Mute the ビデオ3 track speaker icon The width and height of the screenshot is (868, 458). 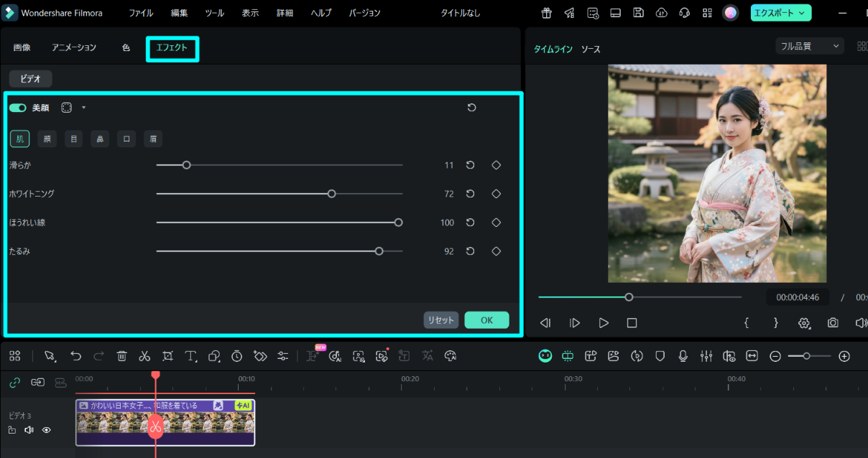click(x=29, y=429)
